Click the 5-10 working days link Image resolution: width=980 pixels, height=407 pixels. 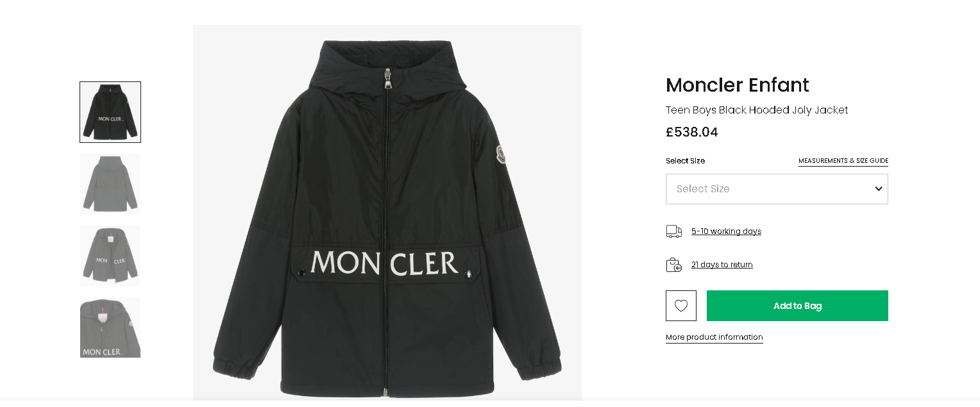tap(726, 231)
